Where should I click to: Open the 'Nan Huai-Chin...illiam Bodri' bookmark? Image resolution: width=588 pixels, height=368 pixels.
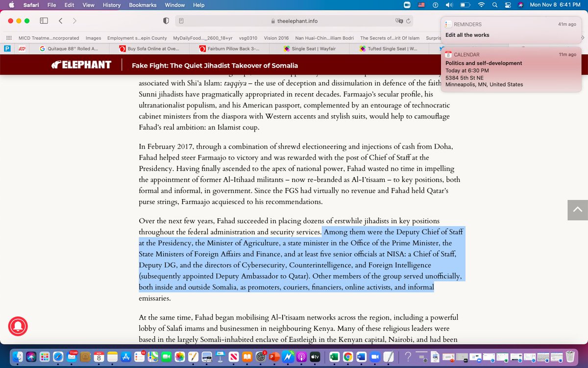click(x=324, y=38)
